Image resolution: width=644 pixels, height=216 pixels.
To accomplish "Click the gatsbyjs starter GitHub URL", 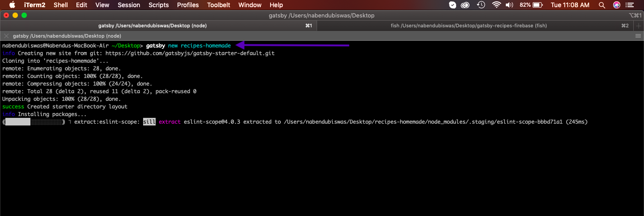I will [190, 53].
